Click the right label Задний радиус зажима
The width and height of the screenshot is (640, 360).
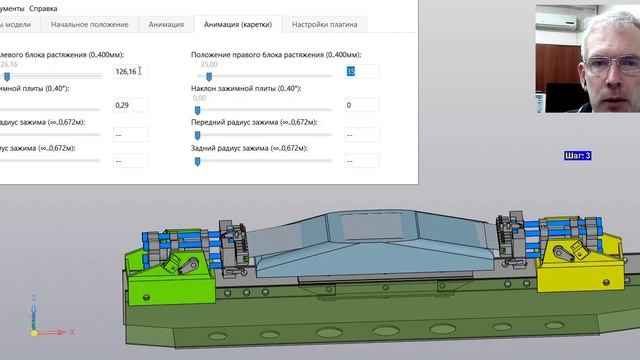(249, 148)
